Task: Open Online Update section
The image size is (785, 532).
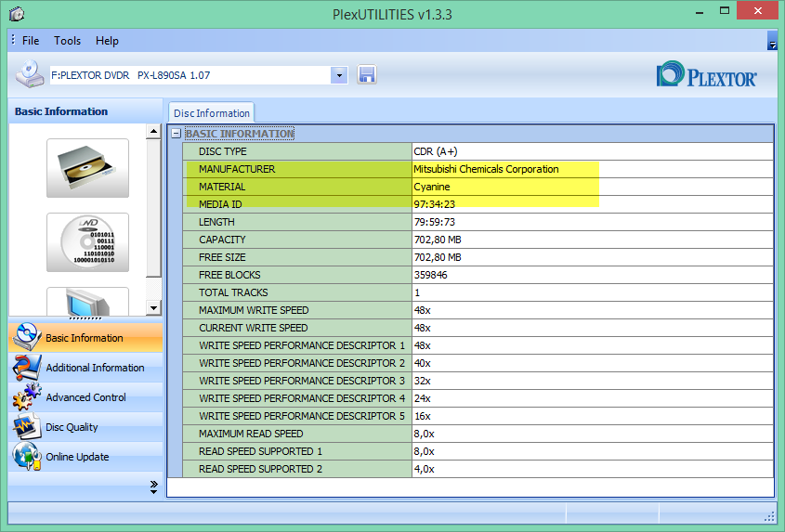Action: [85, 457]
